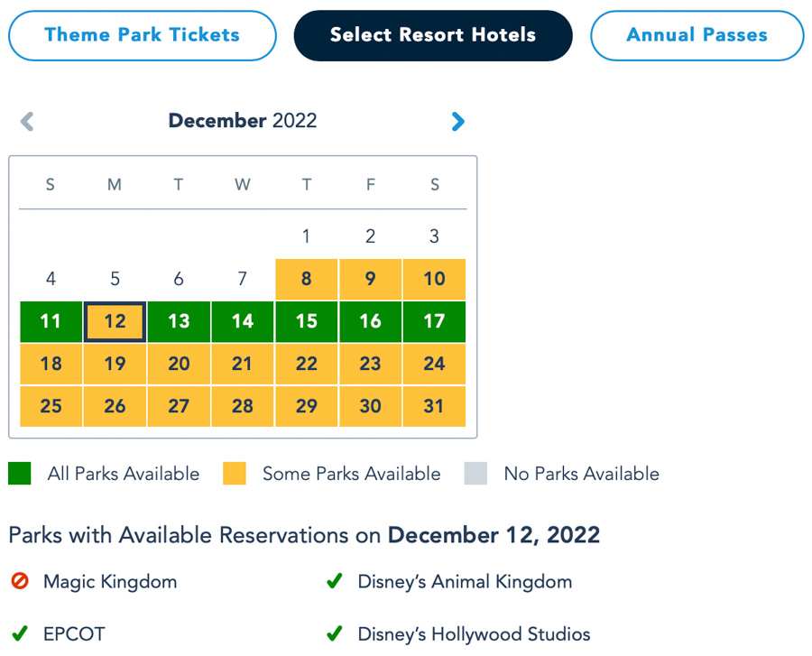This screenshot has height=656, width=812.
Task: Pick December 21 on the calendar
Action: 243,364
